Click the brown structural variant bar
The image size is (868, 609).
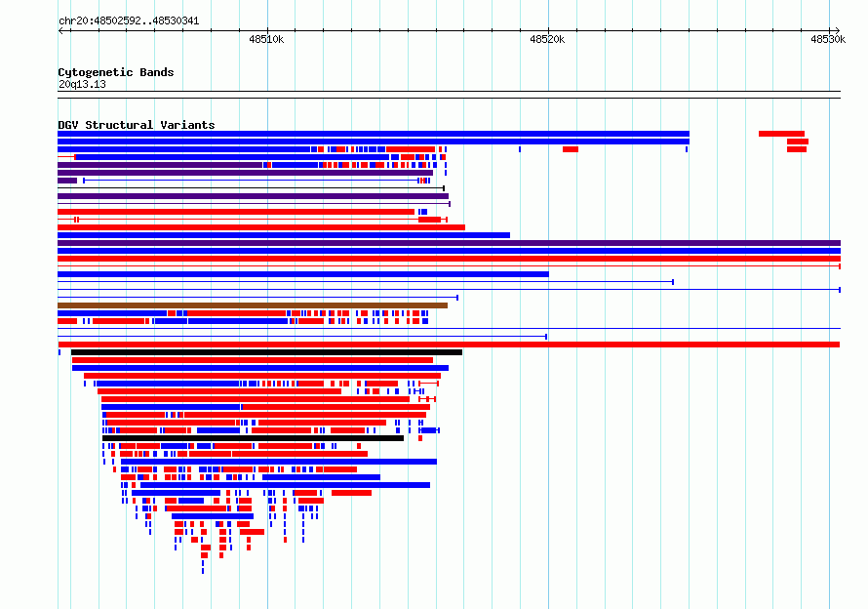pyautogui.click(x=253, y=305)
